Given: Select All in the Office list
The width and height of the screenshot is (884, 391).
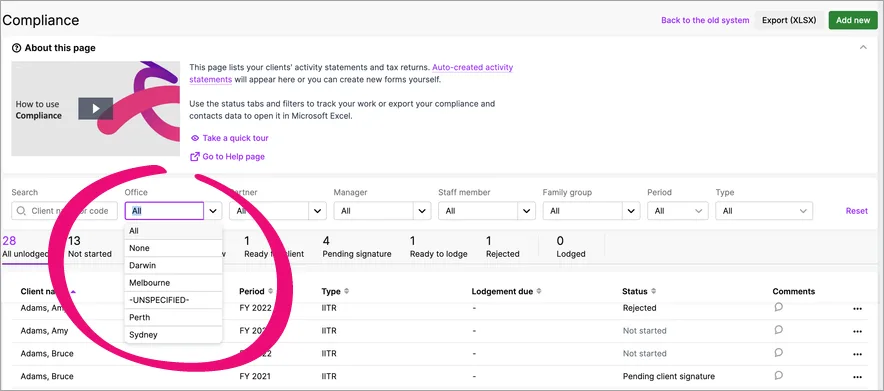Looking at the screenshot, I should [x=174, y=231].
